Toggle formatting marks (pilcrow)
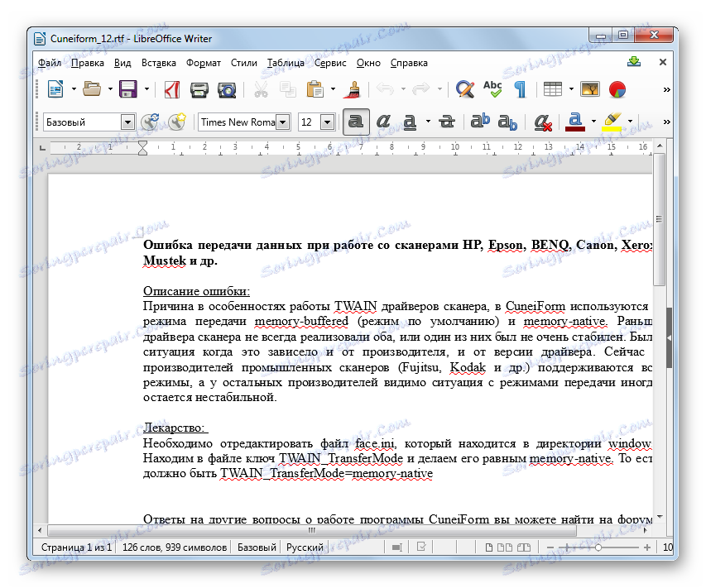 [x=521, y=89]
